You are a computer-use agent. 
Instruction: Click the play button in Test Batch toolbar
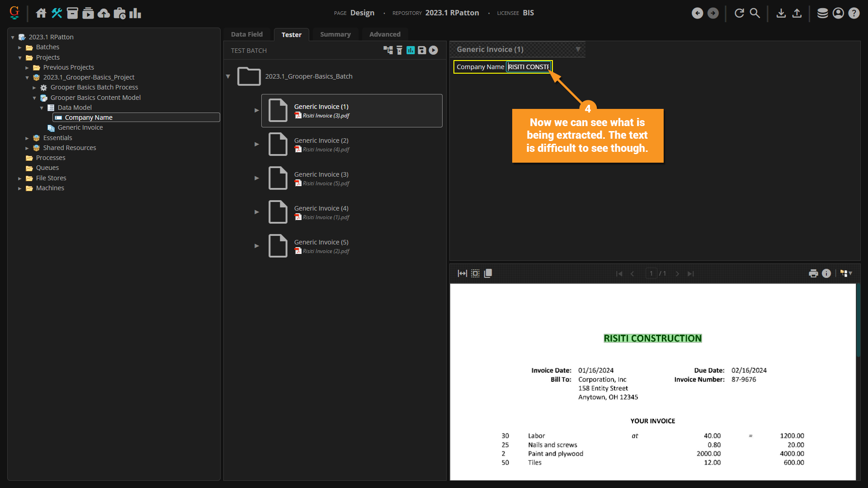coord(433,50)
